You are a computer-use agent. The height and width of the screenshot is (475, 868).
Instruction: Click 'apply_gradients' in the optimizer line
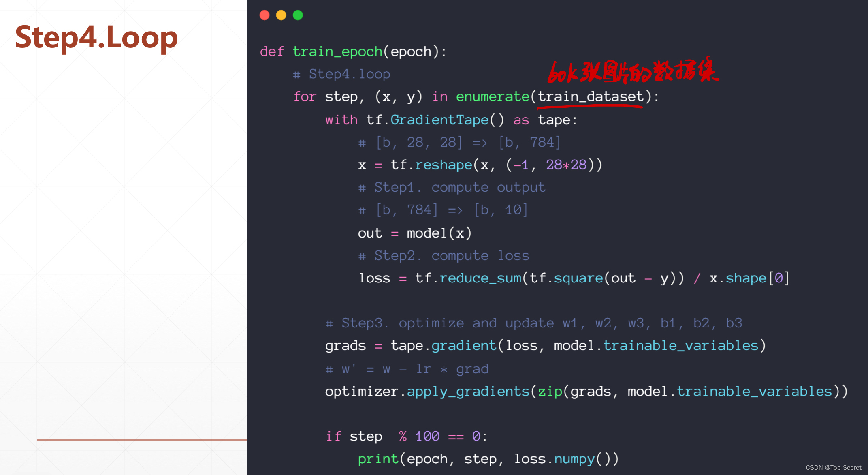tap(468, 392)
